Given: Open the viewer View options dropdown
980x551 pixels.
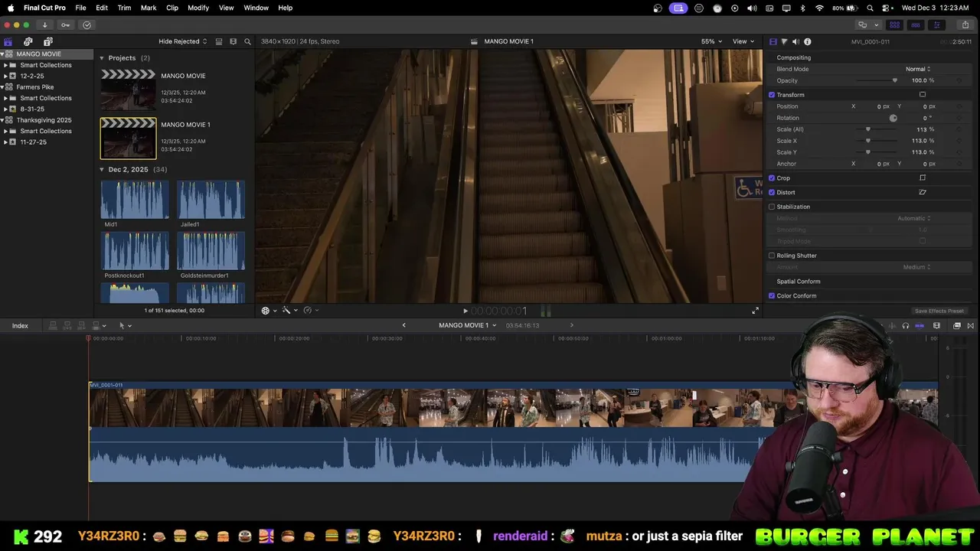Looking at the screenshot, I should point(743,41).
